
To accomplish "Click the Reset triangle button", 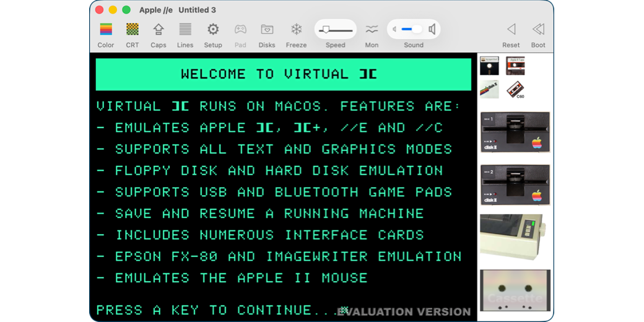I will 511,29.
